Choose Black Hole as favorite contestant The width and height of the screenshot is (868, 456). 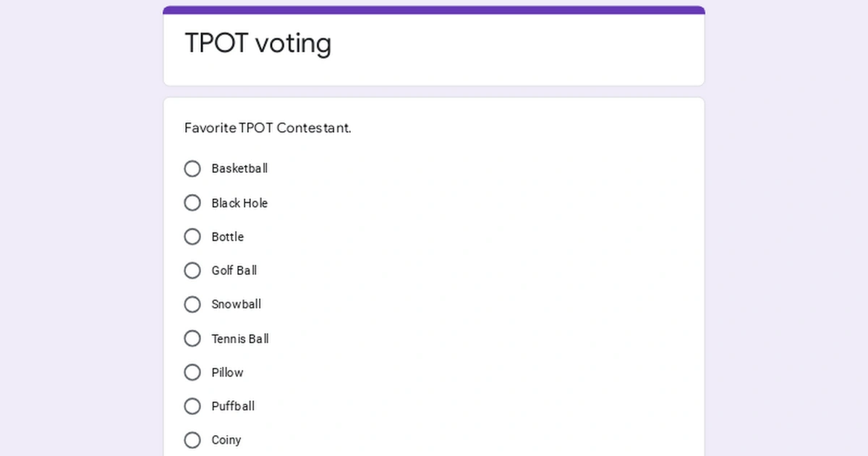click(192, 203)
